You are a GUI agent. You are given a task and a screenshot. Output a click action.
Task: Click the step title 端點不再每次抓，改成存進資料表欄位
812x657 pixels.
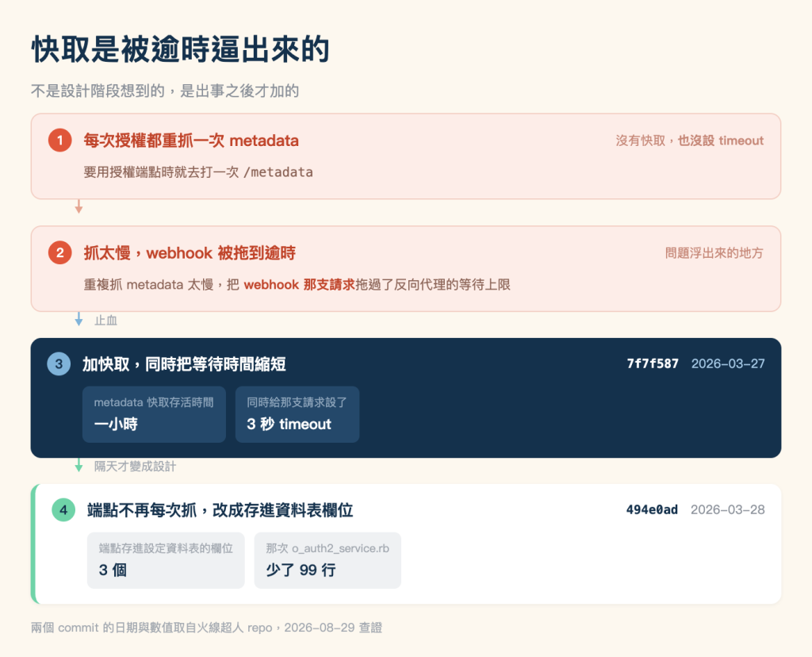pyautogui.click(x=220, y=510)
